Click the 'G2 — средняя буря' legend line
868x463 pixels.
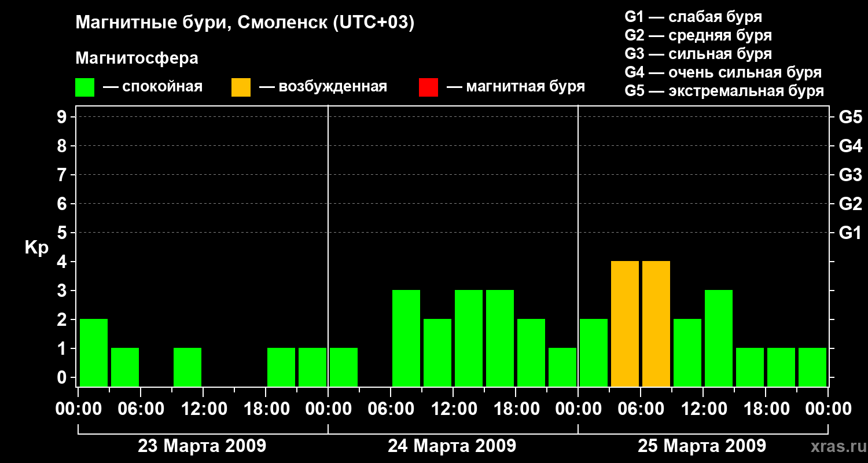tap(698, 35)
